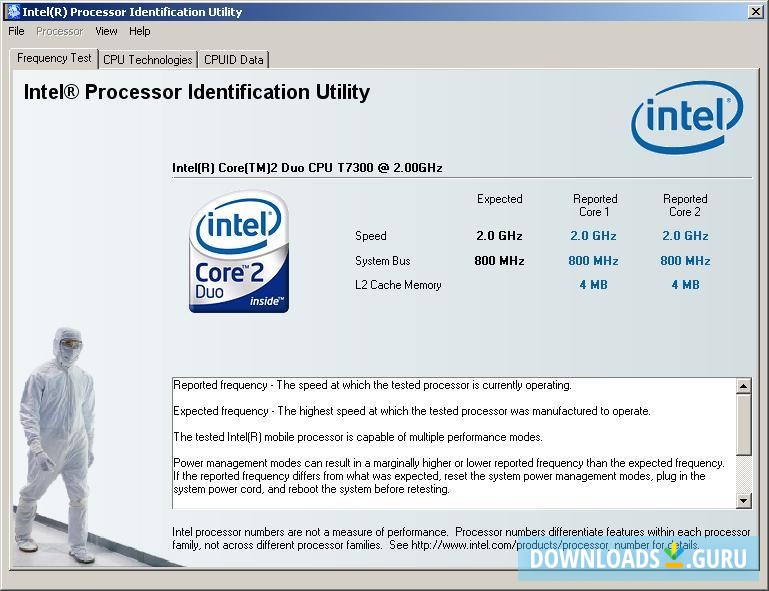The width and height of the screenshot is (769, 591).
Task: Click the processor name T7300 @ 2.00GHz text
Action: coord(308,168)
